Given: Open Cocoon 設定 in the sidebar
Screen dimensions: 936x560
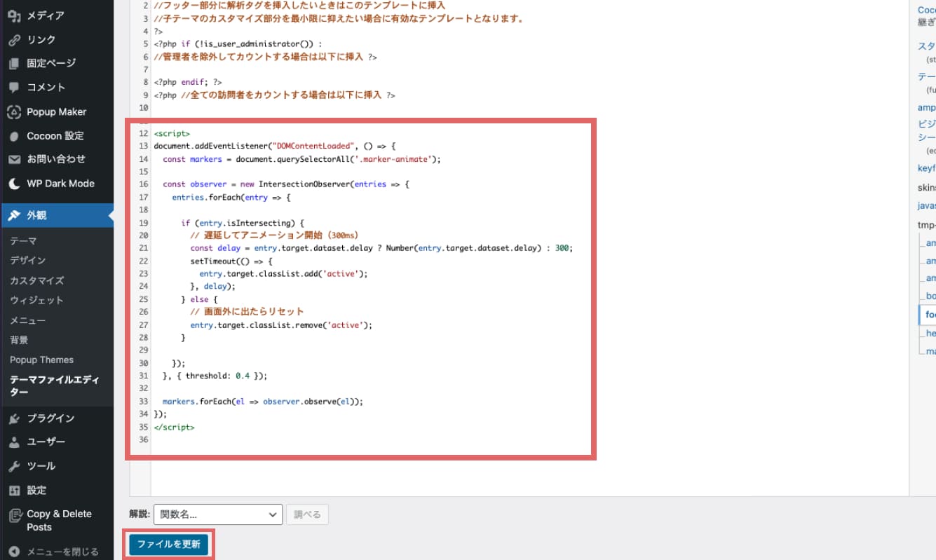Looking at the screenshot, I should (x=55, y=136).
